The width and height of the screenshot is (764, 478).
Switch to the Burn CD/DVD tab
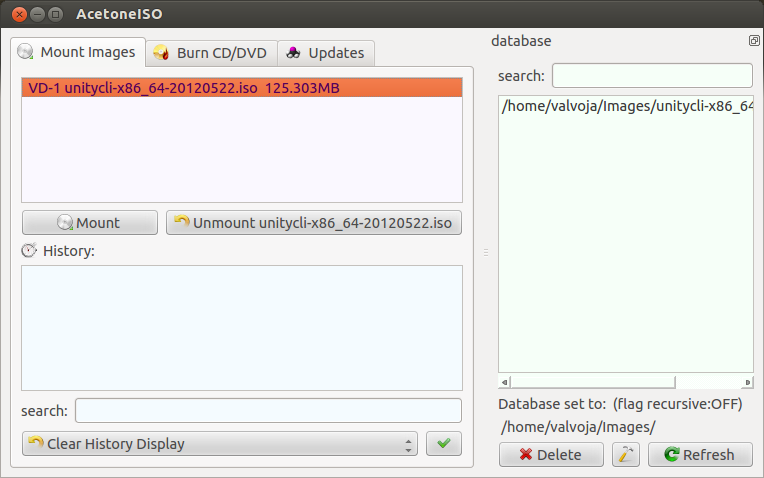click(x=211, y=53)
